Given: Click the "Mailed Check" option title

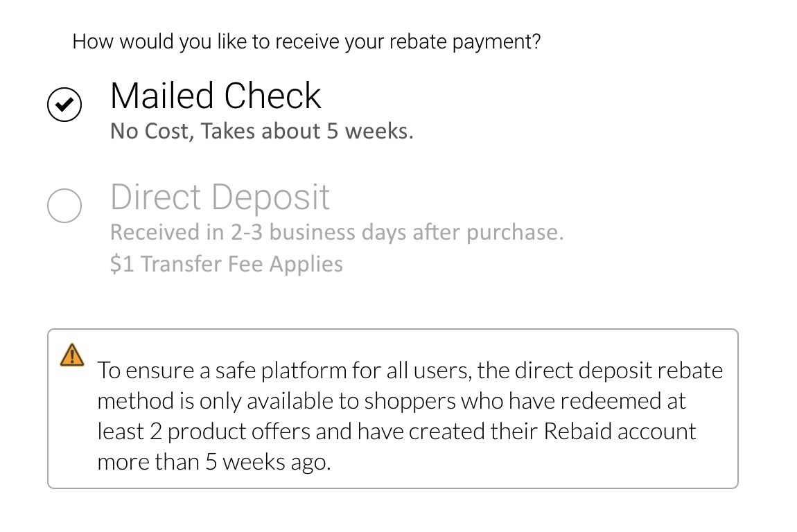Looking at the screenshot, I should [216, 96].
